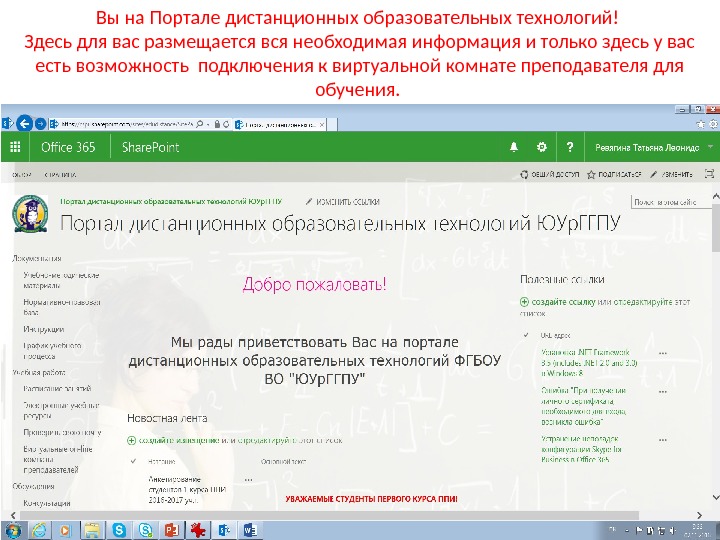
Task: Open the notifications bell
Action: coord(514,147)
